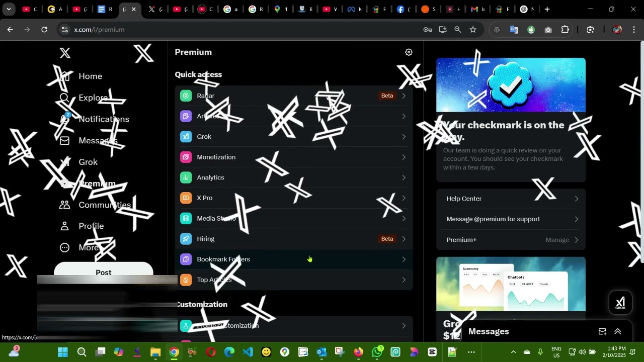Click the page vertical scrollbar
The width and height of the screenshot is (644, 362).
641,151
